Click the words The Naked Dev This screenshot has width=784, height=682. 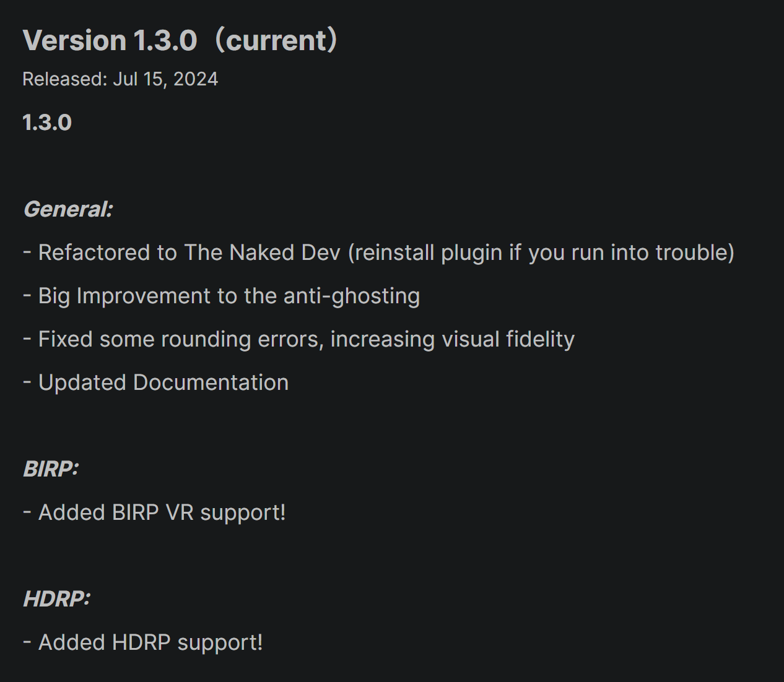coord(263,253)
